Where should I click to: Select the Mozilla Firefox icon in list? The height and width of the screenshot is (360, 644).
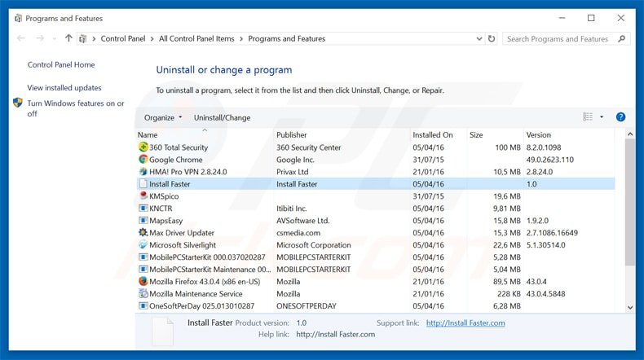click(143, 282)
